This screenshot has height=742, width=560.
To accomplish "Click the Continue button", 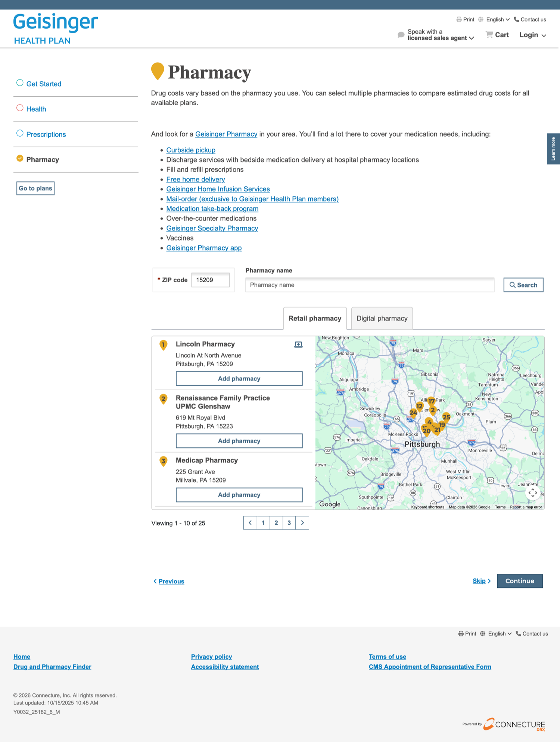I will tap(520, 581).
